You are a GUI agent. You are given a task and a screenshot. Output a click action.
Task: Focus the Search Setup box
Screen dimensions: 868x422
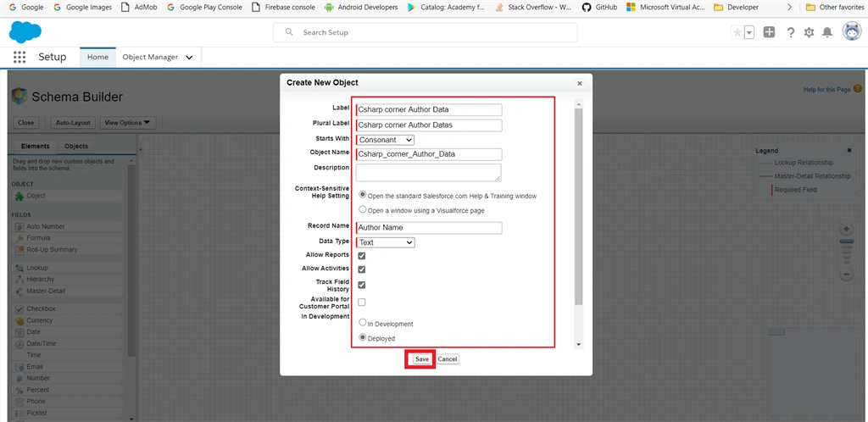click(426, 33)
